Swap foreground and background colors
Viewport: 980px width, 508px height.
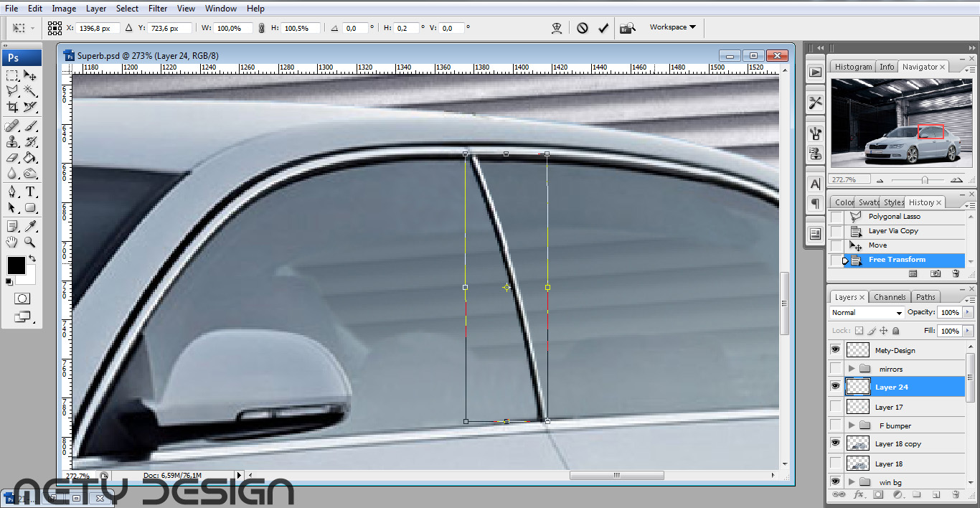point(32,259)
